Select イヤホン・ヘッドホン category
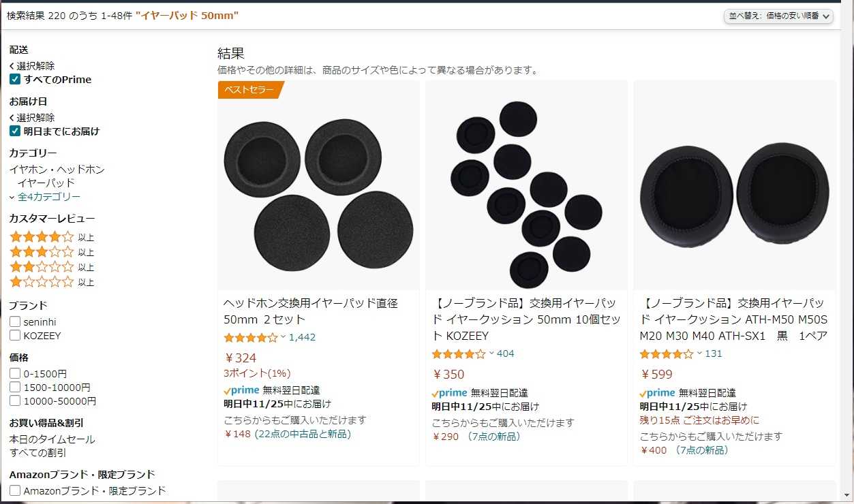 (57, 170)
